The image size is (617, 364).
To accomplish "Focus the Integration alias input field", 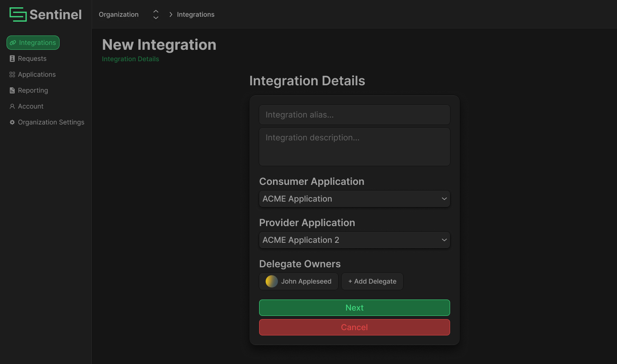I will 355,115.
